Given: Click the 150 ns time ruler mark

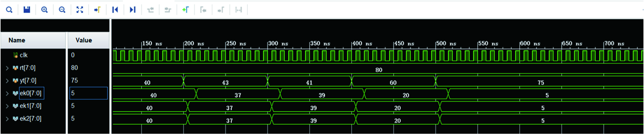Looking at the screenshot, I should click(152, 44).
